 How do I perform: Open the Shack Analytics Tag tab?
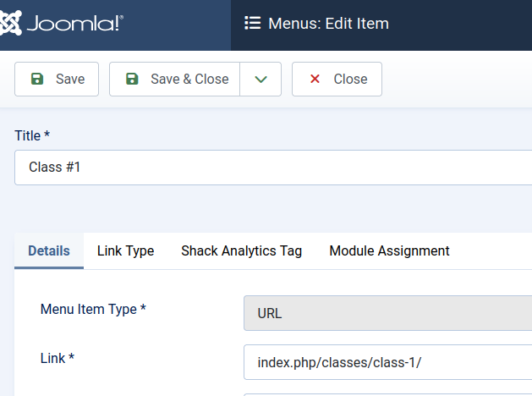click(242, 251)
